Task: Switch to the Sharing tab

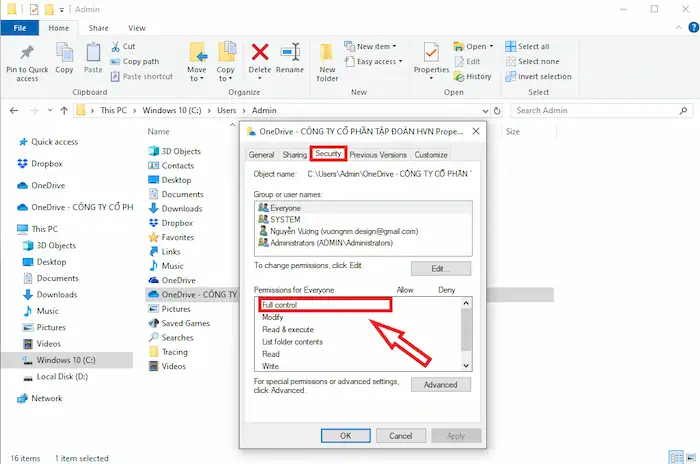Action: pyautogui.click(x=294, y=155)
